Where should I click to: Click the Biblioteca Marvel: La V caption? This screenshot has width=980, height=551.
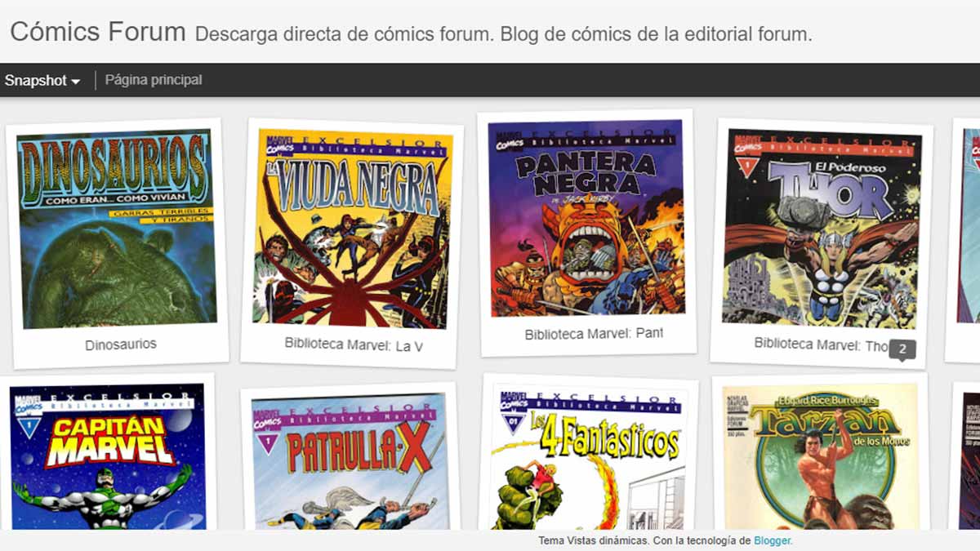point(354,344)
